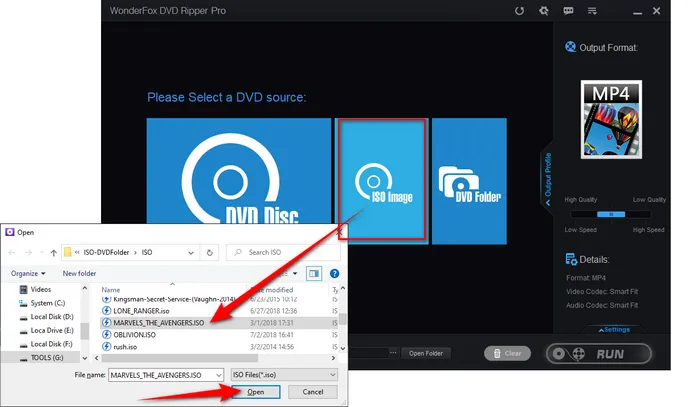The width and height of the screenshot is (700, 407).
Task: Go forward in the Open dialog
Action: pyautogui.click(x=29, y=253)
